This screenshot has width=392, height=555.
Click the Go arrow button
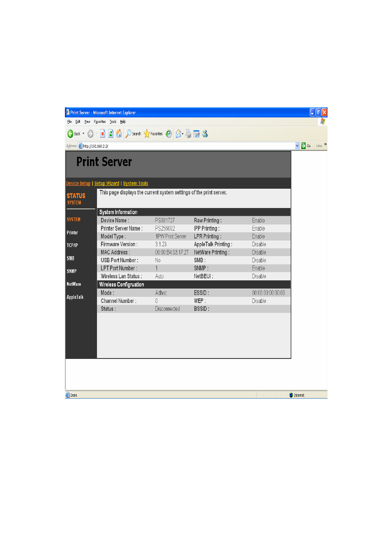[306, 146]
